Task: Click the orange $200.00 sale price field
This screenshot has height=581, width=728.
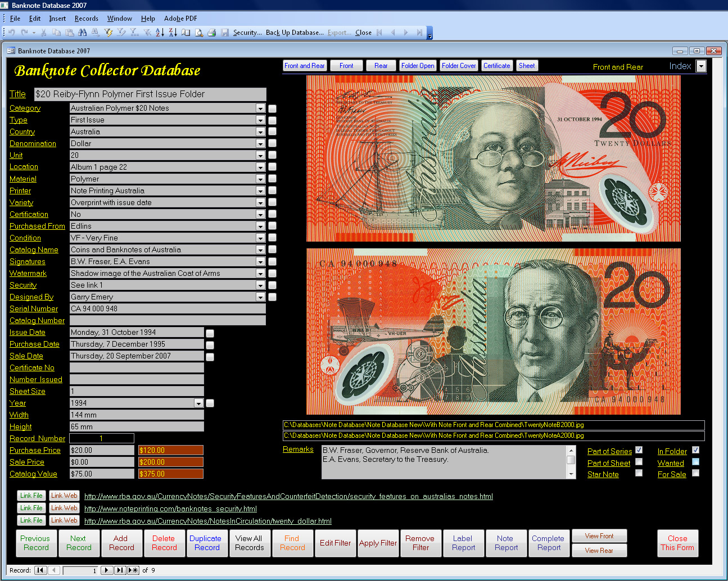Action: pyautogui.click(x=171, y=462)
